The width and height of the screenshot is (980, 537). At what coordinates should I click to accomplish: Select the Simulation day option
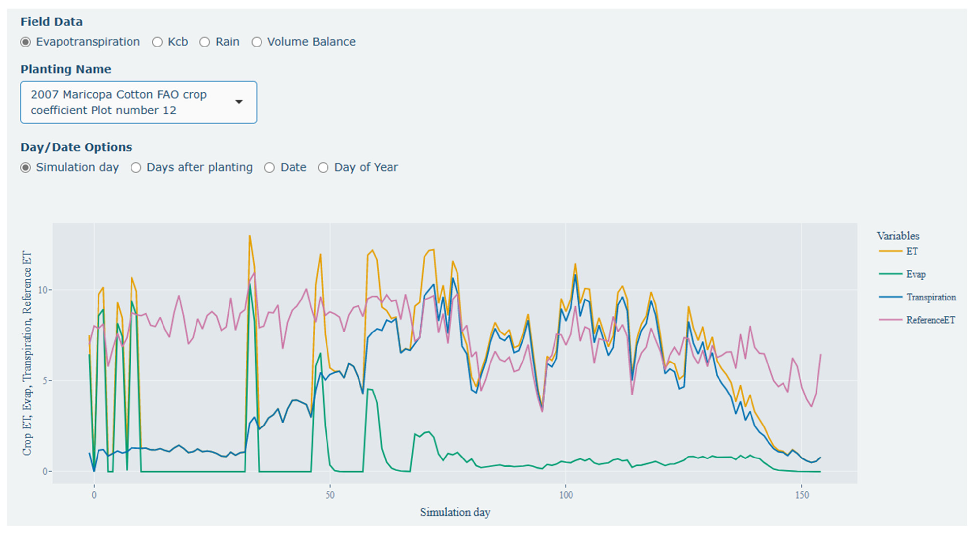26,167
